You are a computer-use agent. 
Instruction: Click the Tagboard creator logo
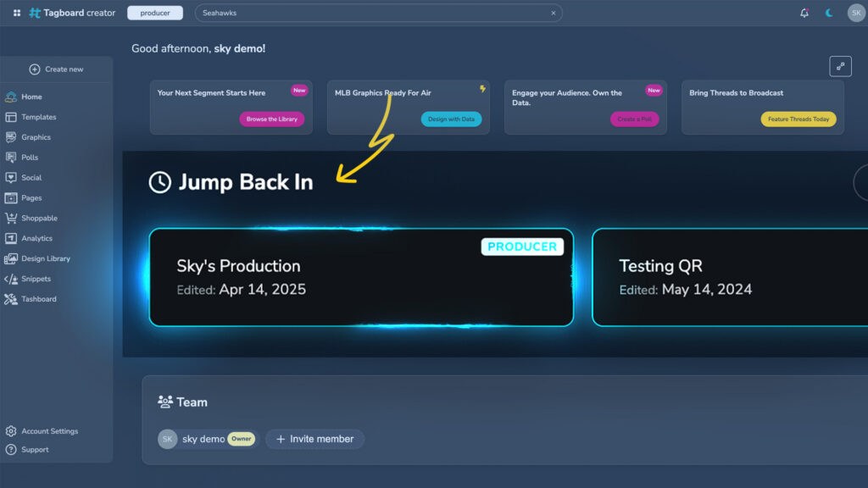point(73,13)
